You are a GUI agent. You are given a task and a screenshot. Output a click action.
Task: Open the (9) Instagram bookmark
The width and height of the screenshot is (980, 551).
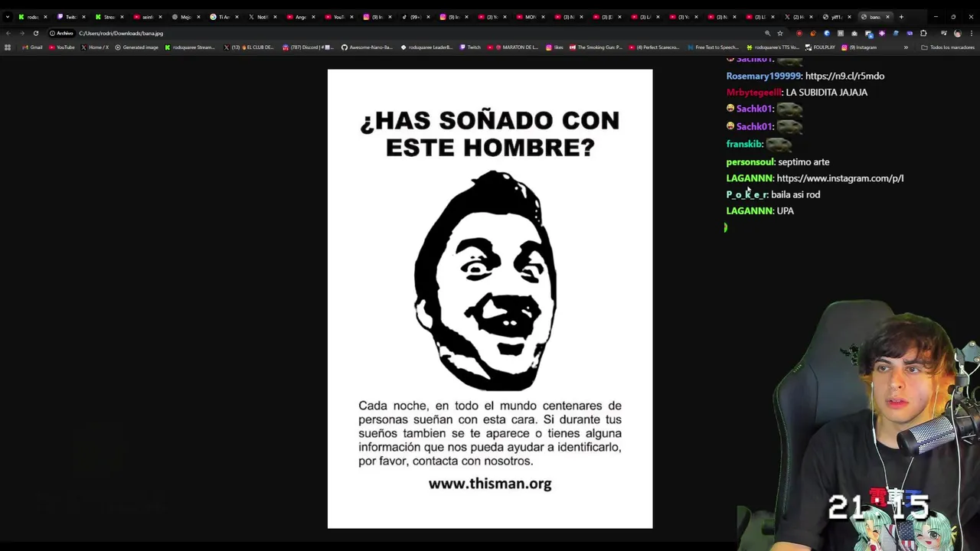tap(859, 47)
